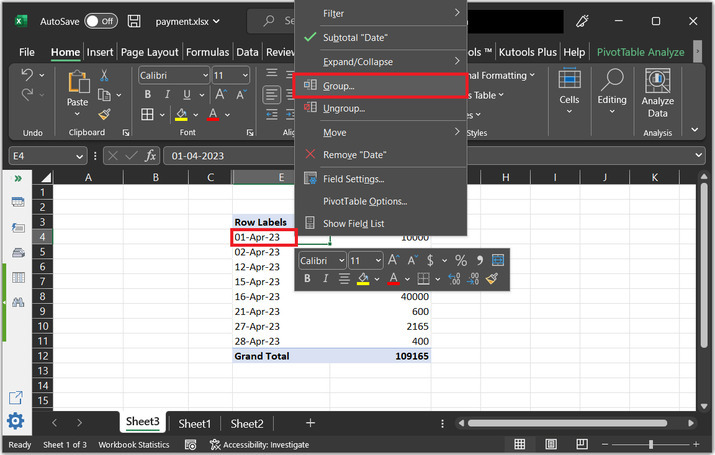Toggle Italic in the mini toolbar
Screen dimensions: 715x455
325,279
